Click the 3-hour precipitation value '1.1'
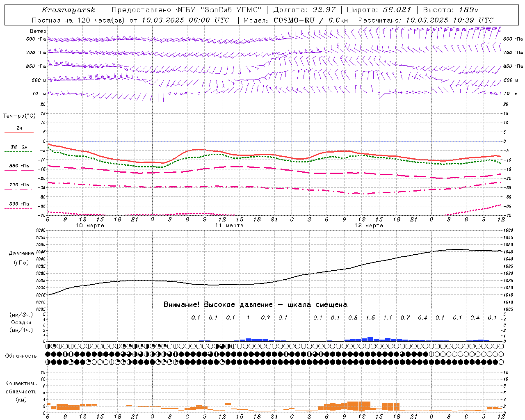This screenshot has width=525, height=420. (x=388, y=318)
